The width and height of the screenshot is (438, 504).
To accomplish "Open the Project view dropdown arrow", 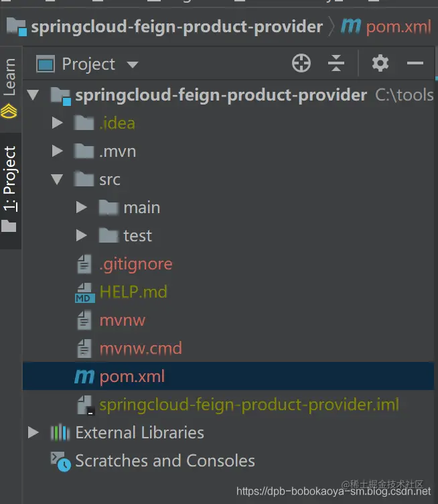I will tap(133, 65).
